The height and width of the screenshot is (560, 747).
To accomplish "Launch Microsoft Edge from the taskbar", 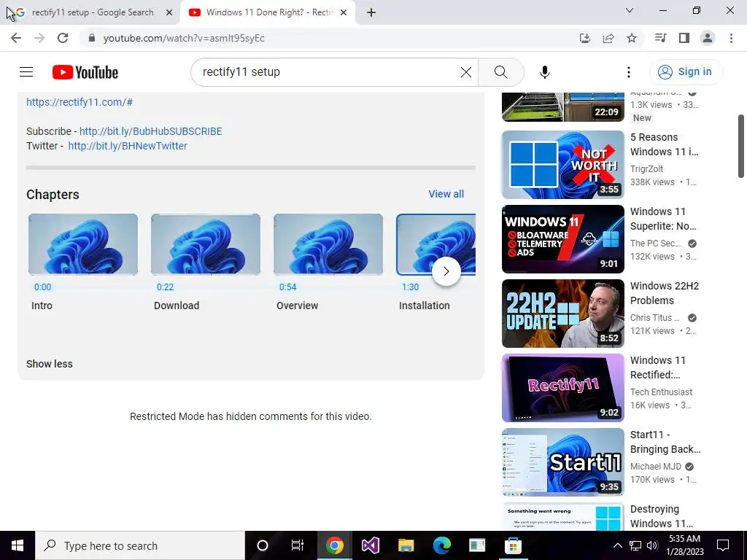I will 441,545.
